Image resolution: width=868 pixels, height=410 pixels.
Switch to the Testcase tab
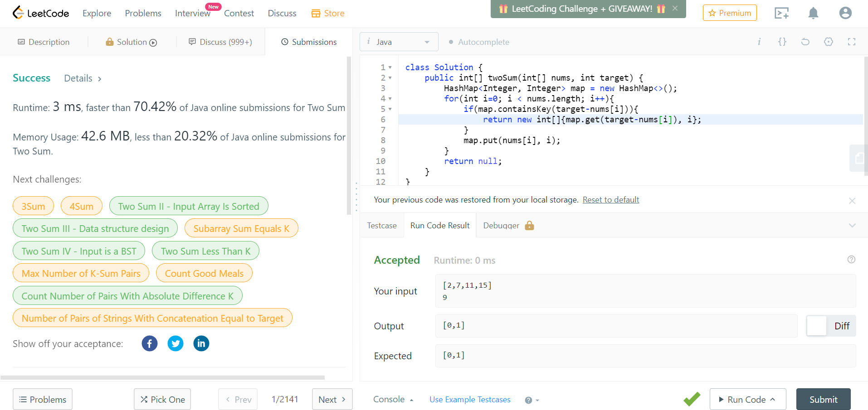(382, 225)
